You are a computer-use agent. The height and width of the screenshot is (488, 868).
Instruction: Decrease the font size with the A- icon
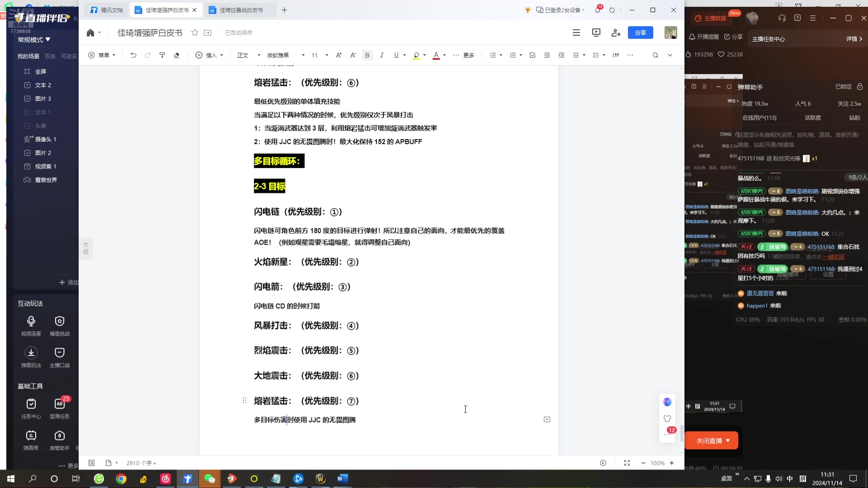pyautogui.click(x=353, y=55)
